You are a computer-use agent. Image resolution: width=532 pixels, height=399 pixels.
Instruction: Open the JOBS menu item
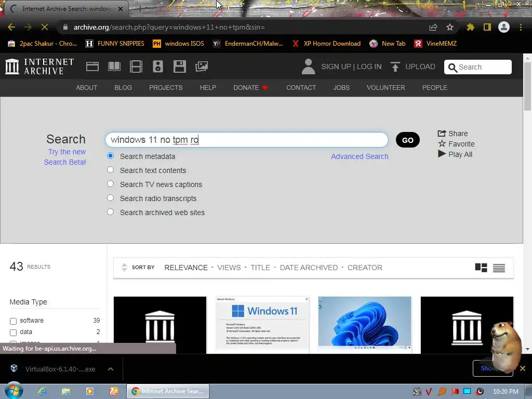click(x=341, y=87)
